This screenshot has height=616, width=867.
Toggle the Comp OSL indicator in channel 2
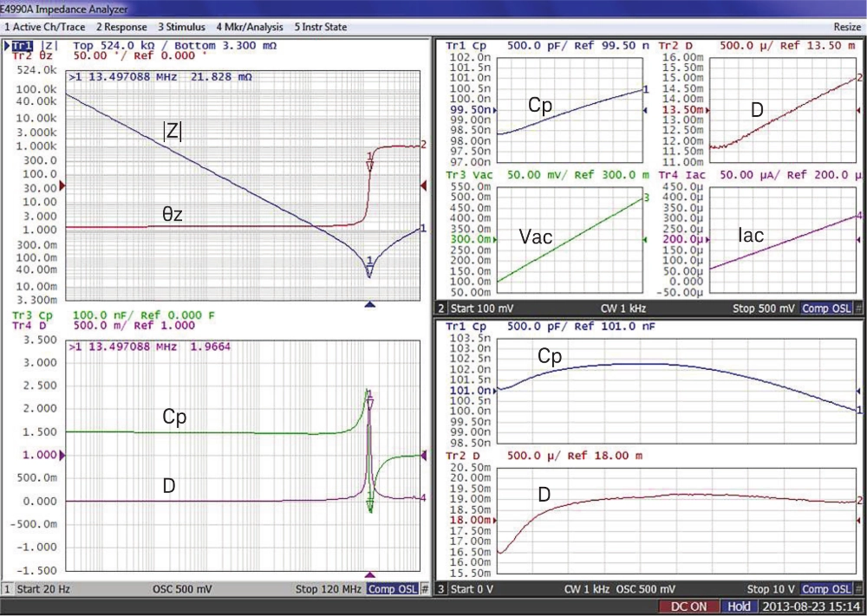click(x=825, y=308)
